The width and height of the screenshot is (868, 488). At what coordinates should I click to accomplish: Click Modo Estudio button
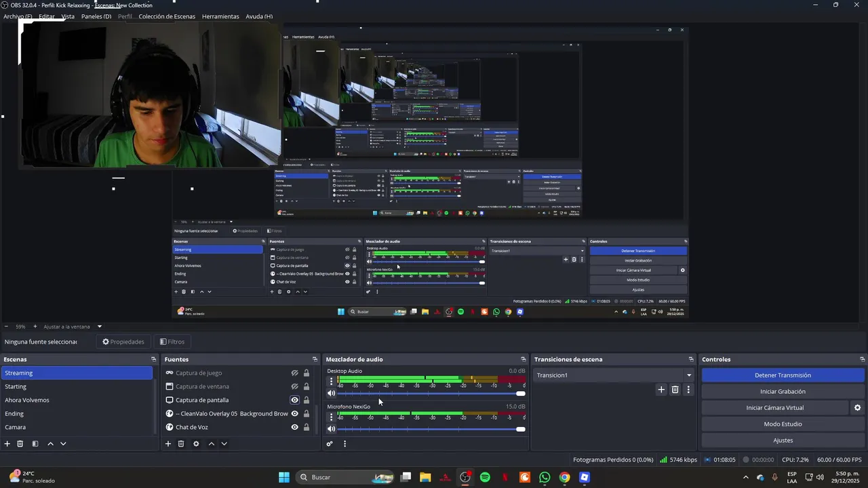[x=783, y=424]
